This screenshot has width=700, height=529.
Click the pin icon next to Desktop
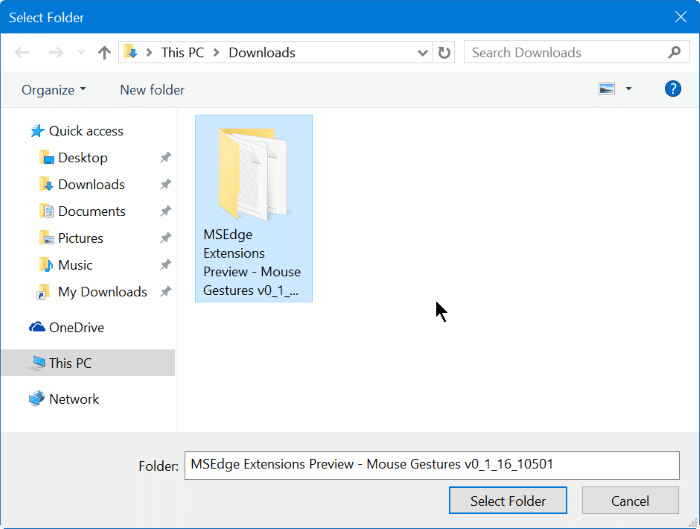click(x=166, y=157)
